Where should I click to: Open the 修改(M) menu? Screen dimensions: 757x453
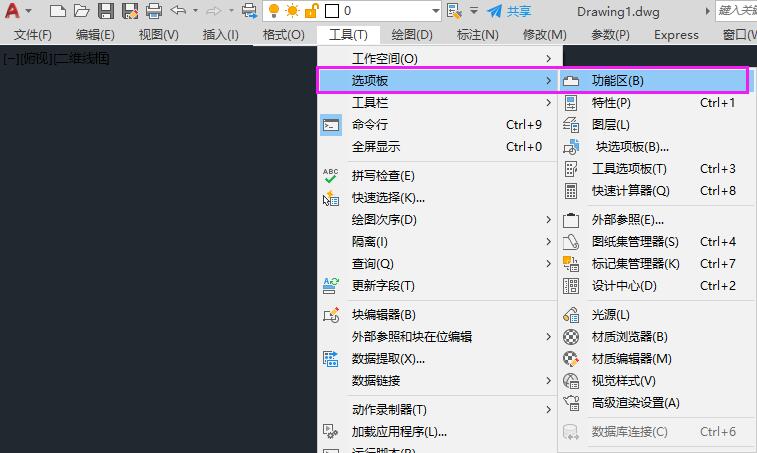coord(545,35)
